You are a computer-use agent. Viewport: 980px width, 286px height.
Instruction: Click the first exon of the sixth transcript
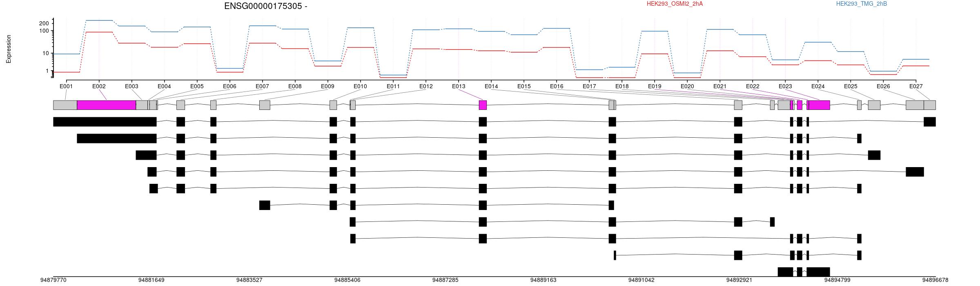coord(265,205)
